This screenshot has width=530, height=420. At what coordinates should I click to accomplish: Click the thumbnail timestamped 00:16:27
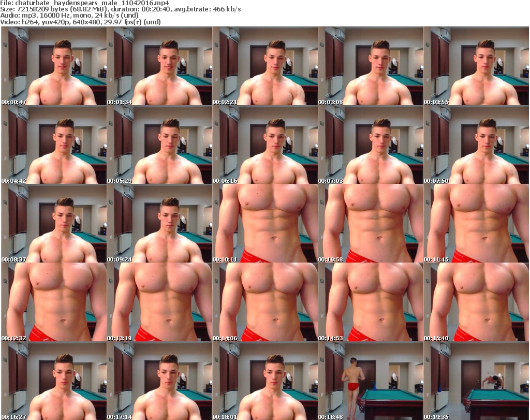point(54,381)
